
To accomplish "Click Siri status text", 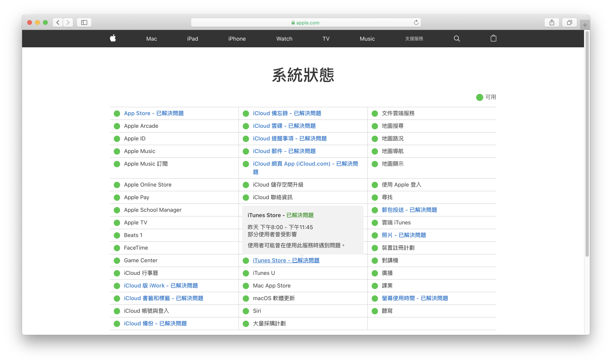I will (257, 311).
